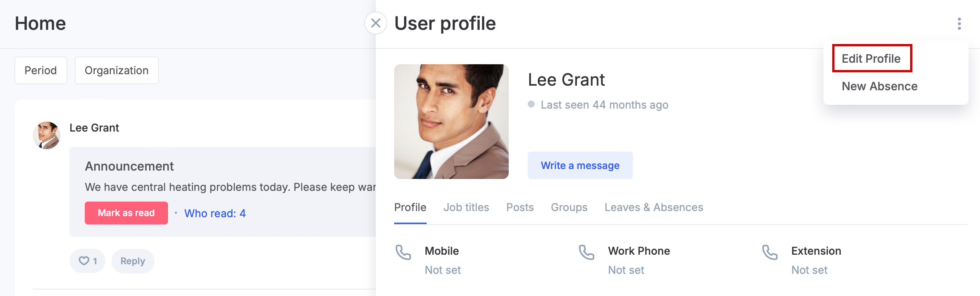
Task: Click the Last seen 44 months ago text
Action: click(x=605, y=105)
